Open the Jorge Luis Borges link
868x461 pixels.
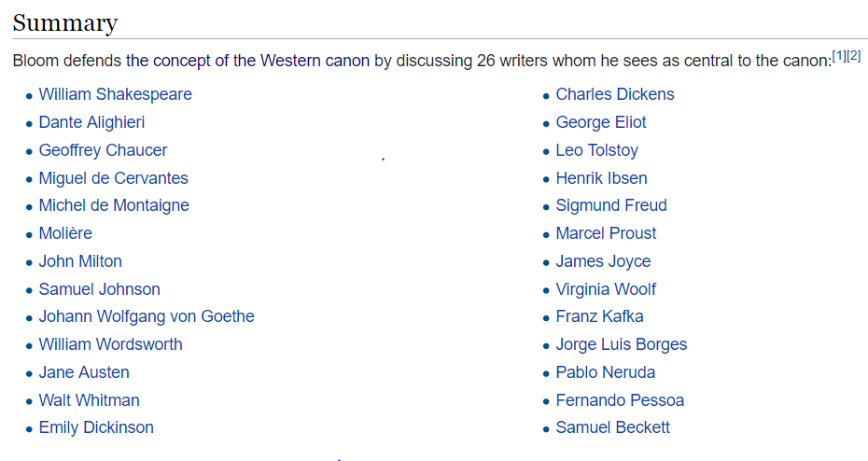pyautogui.click(x=621, y=344)
